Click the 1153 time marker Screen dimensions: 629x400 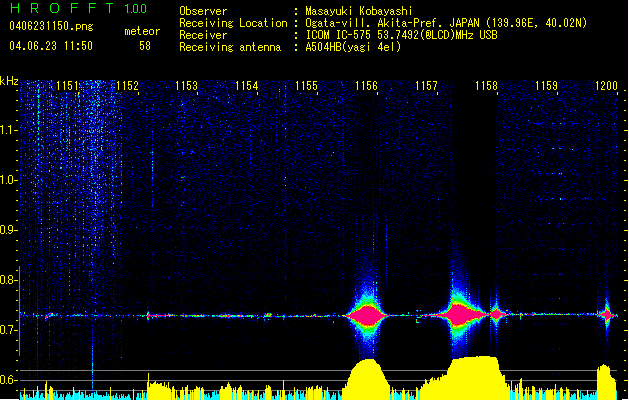(187, 86)
